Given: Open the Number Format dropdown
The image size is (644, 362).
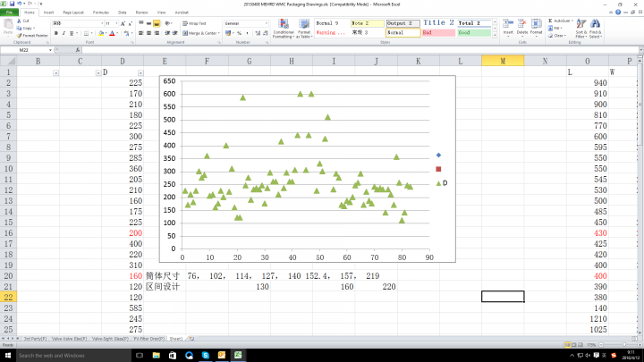Looking at the screenshot, I should [265, 22].
